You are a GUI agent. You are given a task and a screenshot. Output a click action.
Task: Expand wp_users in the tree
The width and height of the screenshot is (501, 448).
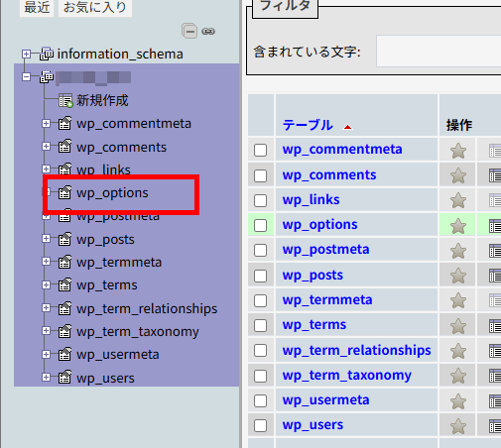[46, 377]
